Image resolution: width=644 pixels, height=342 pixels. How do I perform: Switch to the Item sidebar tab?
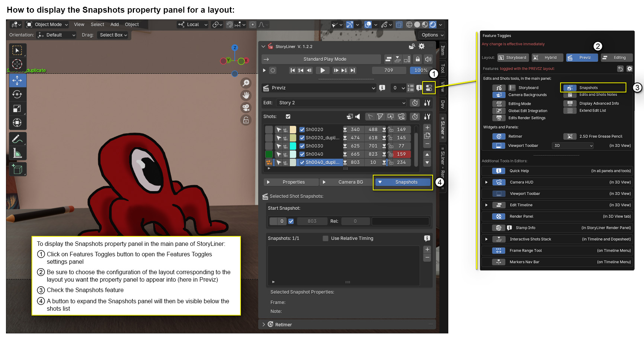coord(443,50)
